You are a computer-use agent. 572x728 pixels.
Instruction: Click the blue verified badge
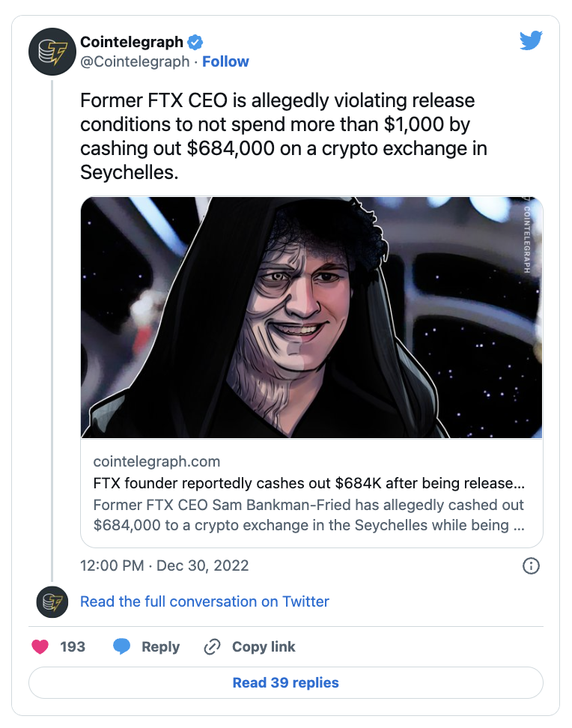click(x=195, y=43)
